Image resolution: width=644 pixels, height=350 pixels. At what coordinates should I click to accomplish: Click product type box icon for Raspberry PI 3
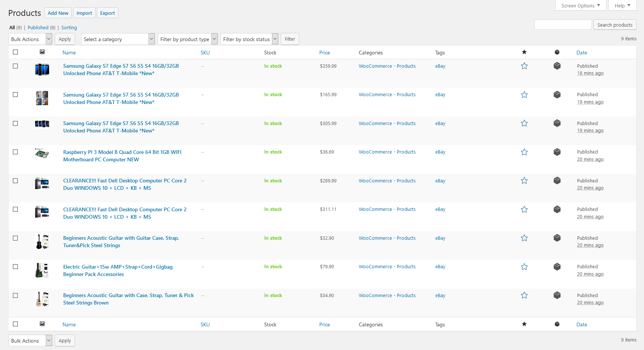557,152
